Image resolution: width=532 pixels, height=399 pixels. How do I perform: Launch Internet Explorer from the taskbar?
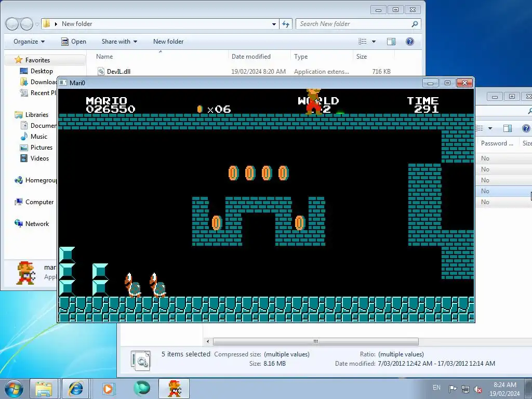(75, 389)
